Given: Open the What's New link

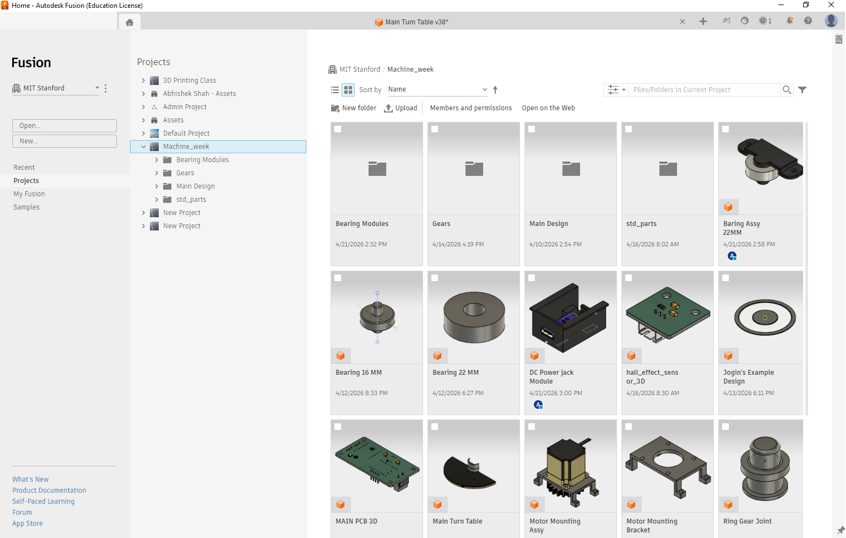Looking at the screenshot, I should point(30,479).
